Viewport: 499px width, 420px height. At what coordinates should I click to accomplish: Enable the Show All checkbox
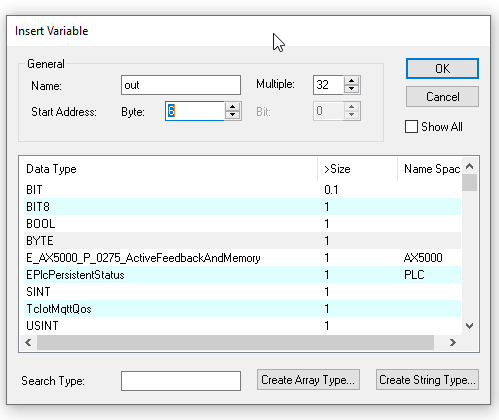(x=411, y=127)
